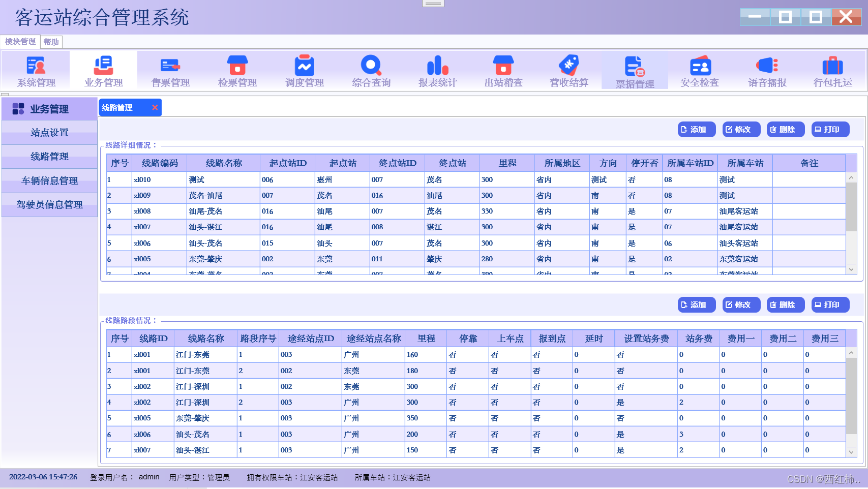868x489 pixels.
Task: Click 途经站点名称 column header
Action: (x=374, y=339)
